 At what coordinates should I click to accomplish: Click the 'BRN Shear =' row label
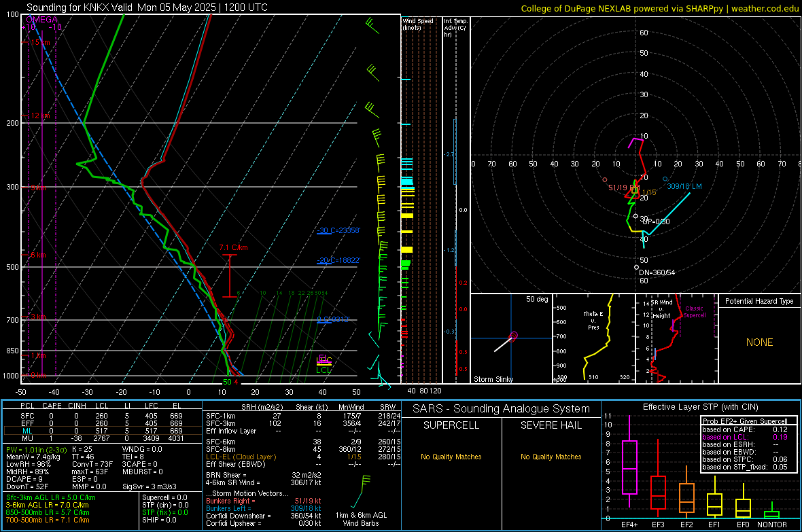click(x=226, y=475)
